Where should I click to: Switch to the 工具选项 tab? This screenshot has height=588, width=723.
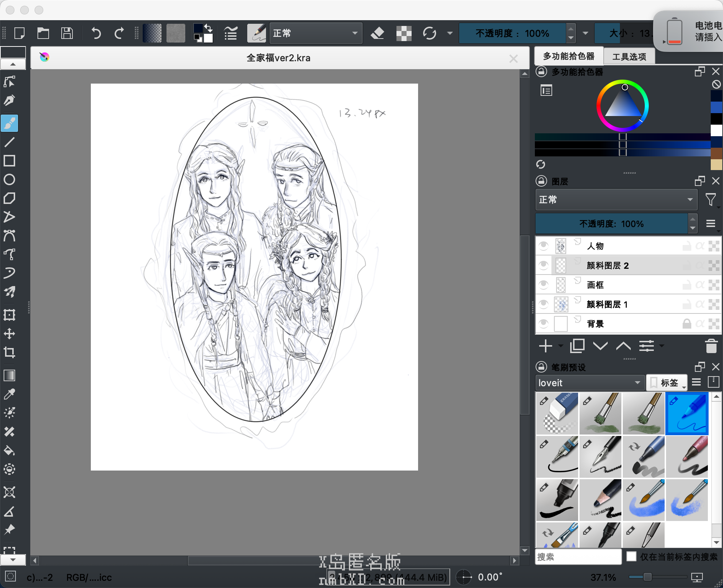[x=629, y=57]
